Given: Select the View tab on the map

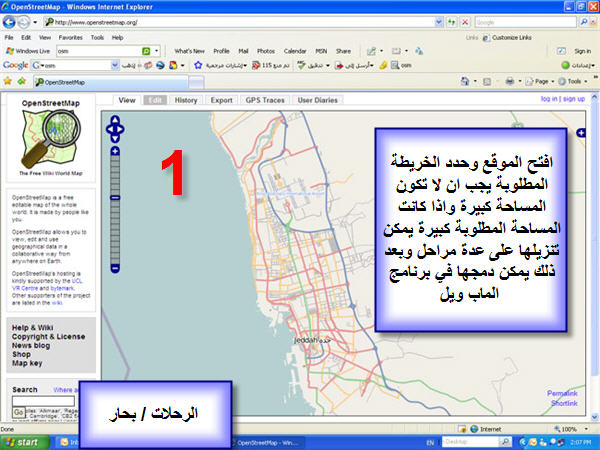Looking at the screenshot, I should tap(127, 100).
